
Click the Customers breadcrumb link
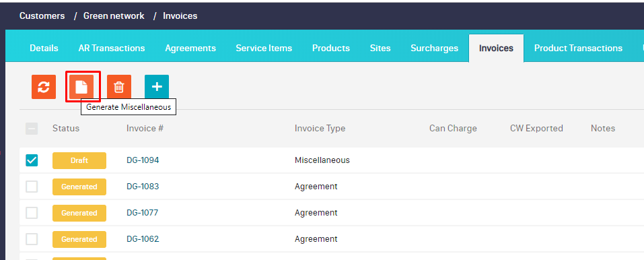[42, 16]
